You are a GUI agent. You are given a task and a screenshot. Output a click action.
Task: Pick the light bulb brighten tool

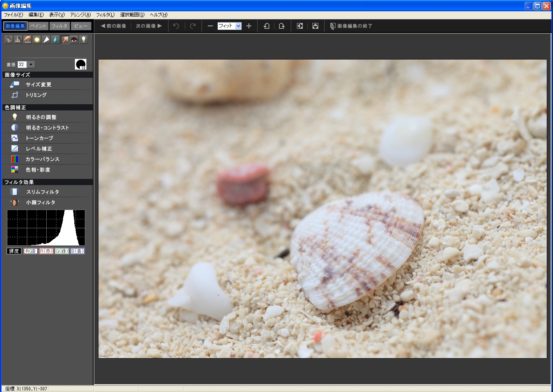click(84, 40)
